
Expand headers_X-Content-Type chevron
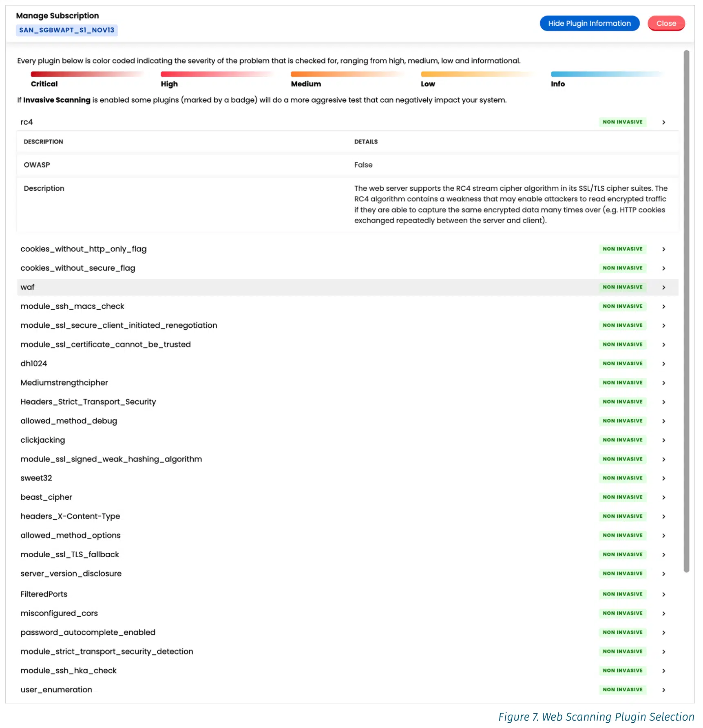[x=663, y=516]
